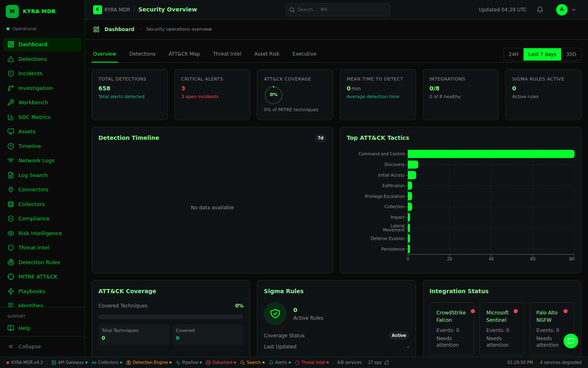The image size is (588, 368).
Task: Switch the time range to 24H
Action: pos(513,54)
